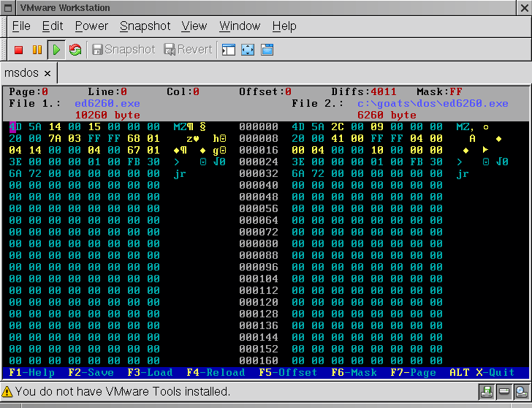Click the green Play power-on button
The height and width of the screenshot is (408, 532).
tap(56, 50)
